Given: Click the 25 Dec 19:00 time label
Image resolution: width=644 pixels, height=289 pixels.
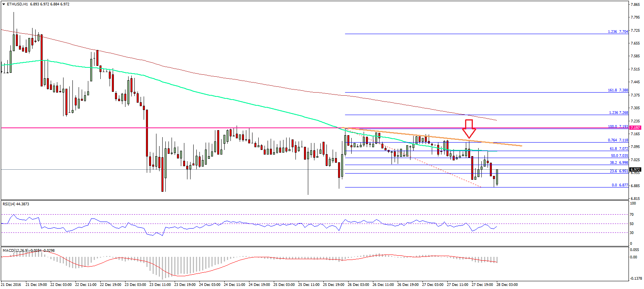Looking at the screenshot, I should pyautogui.click(x=333, y=285).
